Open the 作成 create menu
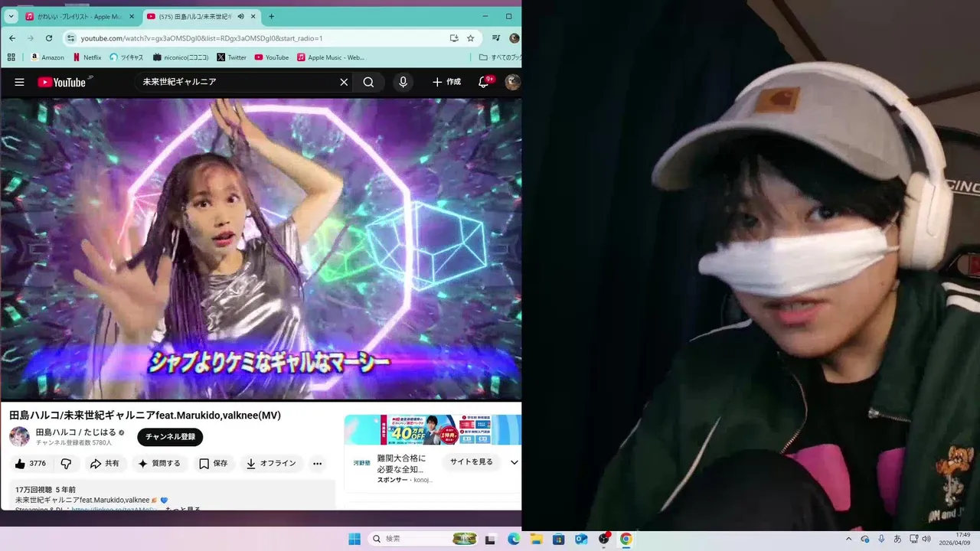 (446, 82)
